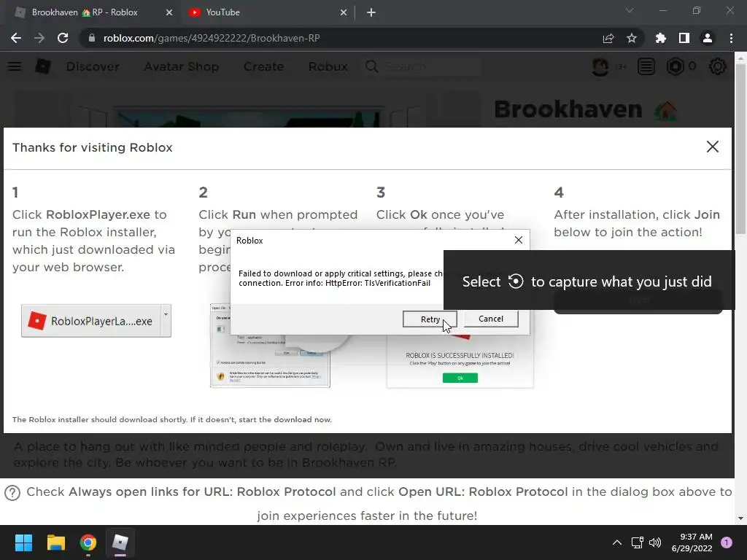This screenshot has width=747, height=560.
Task: Open the RobloxPlayerLauncher.exe download
Action: (90, 321)
